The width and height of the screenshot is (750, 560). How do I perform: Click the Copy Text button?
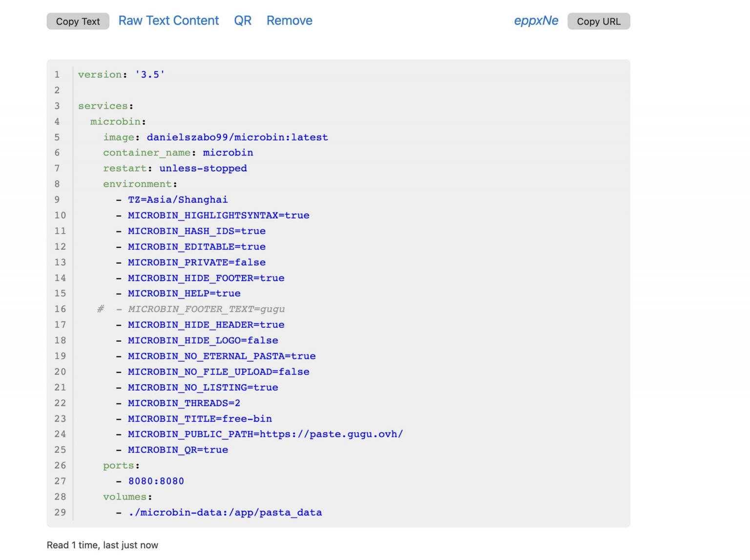(78, 21)
